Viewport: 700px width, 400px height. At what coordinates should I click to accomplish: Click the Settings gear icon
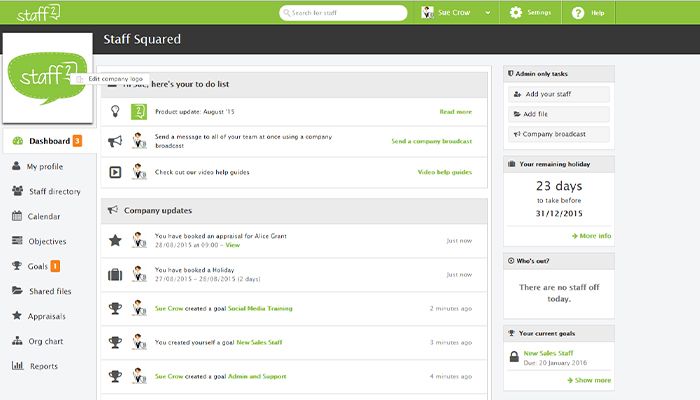[516, 12]
